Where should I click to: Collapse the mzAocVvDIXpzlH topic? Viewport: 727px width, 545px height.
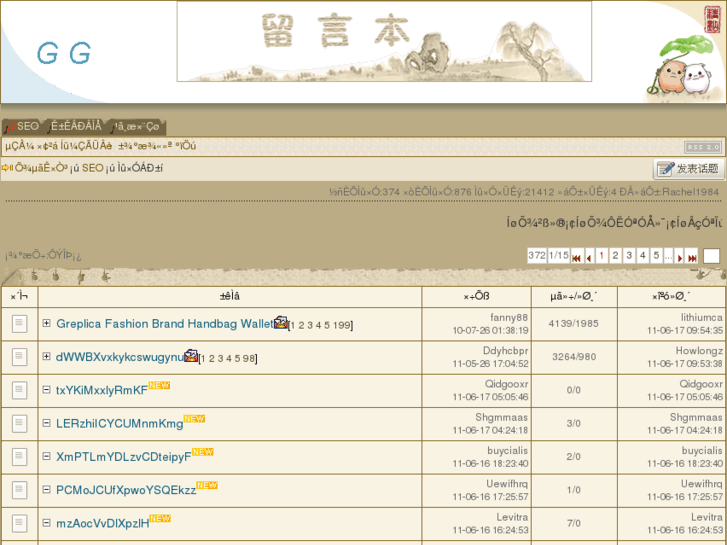pos(46,523)
